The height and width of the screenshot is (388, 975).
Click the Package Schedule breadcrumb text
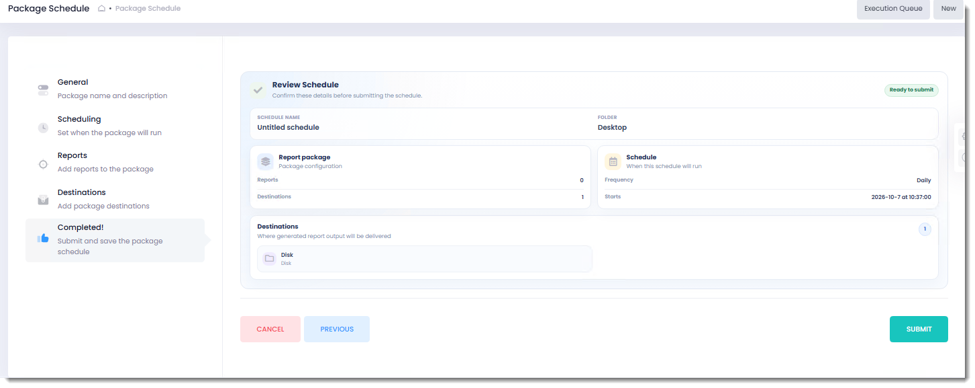(148, 9)
